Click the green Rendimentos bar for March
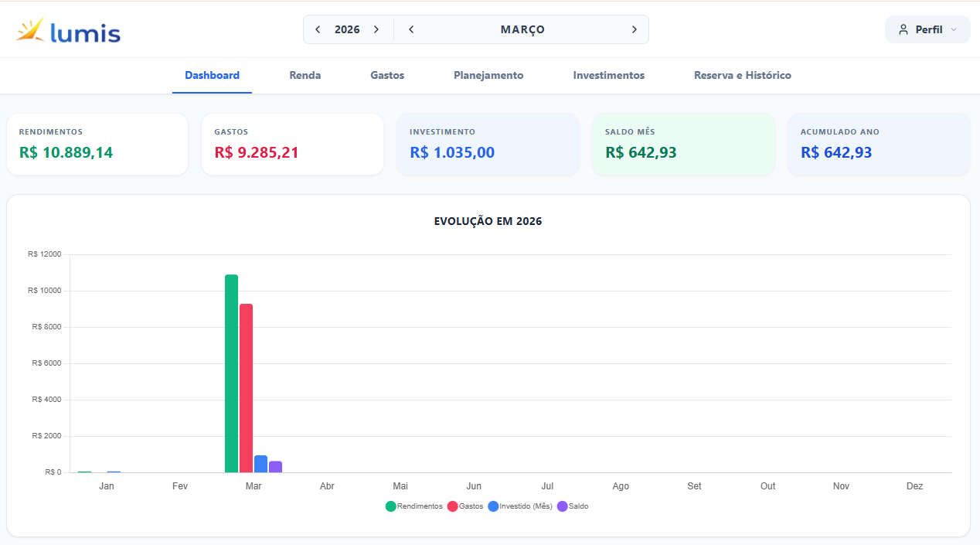The height and width of the screenshot is (545, 980). 231,373
